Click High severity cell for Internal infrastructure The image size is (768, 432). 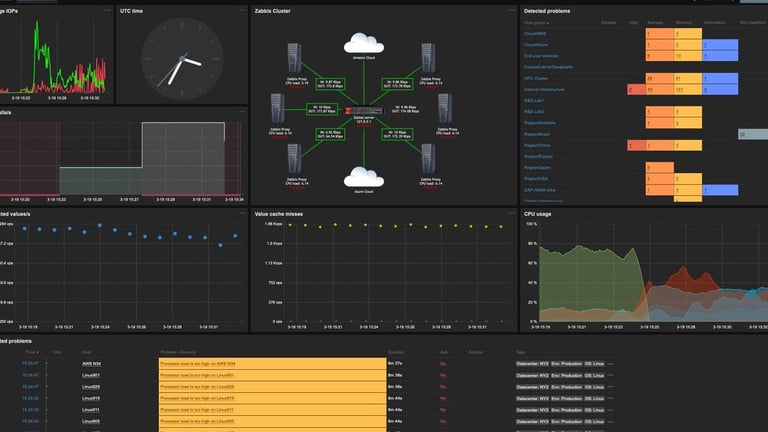click(636, 90)
